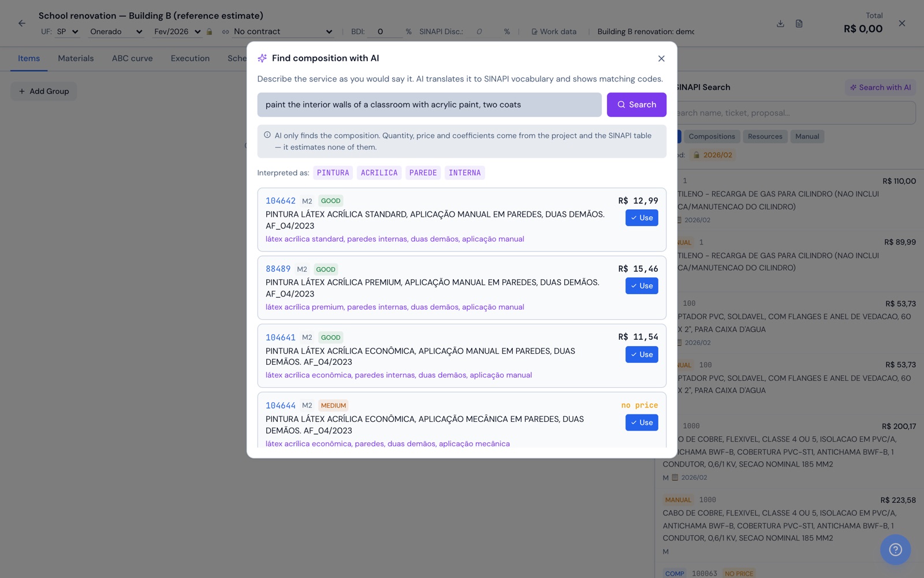Screen dimensions: 924x578
Task: Click the PINTURA interpreted tag
Action: [333, 173]
